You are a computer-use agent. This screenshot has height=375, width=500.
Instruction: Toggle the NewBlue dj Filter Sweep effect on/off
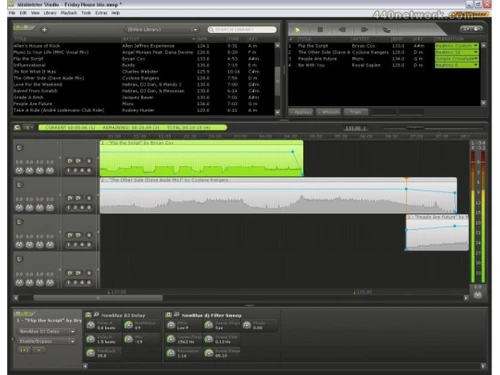point(169,315)
